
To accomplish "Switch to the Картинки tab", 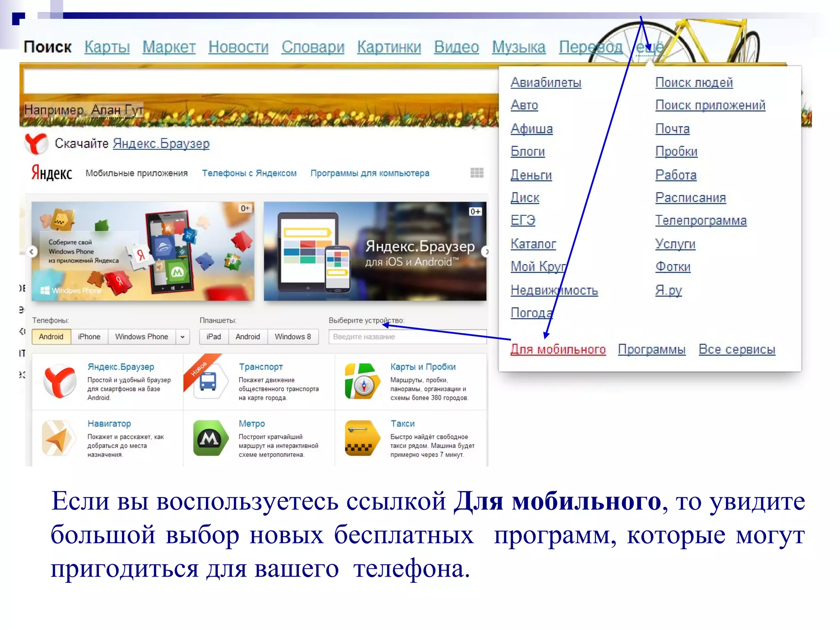I will coord(389,47).
